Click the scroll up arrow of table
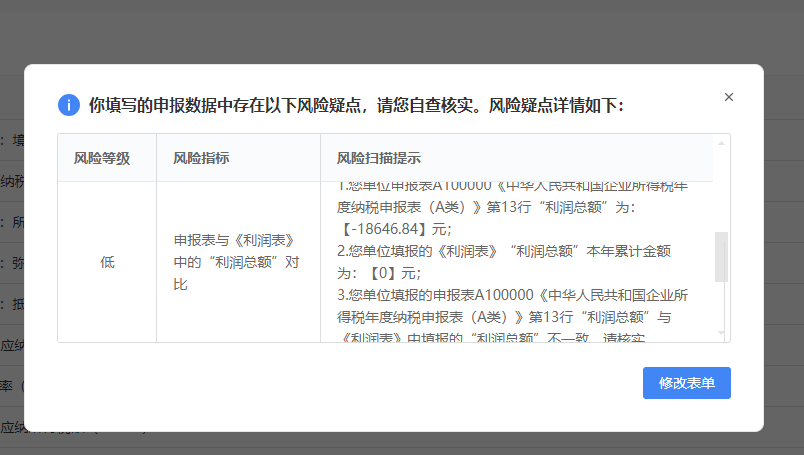Image resolution: width=804 pixels, height=455 pixels. pyautogui.click(x=721, y=143)
